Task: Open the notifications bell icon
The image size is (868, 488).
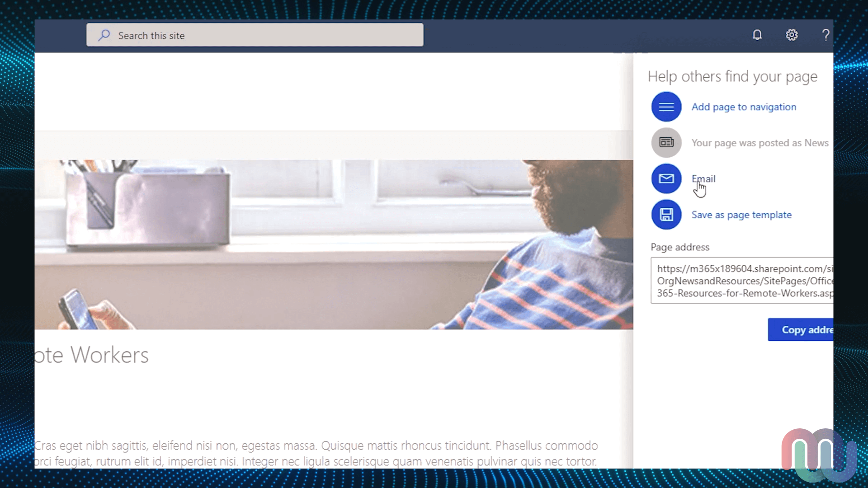Action: pyautogui.click(x=757, y=34)
